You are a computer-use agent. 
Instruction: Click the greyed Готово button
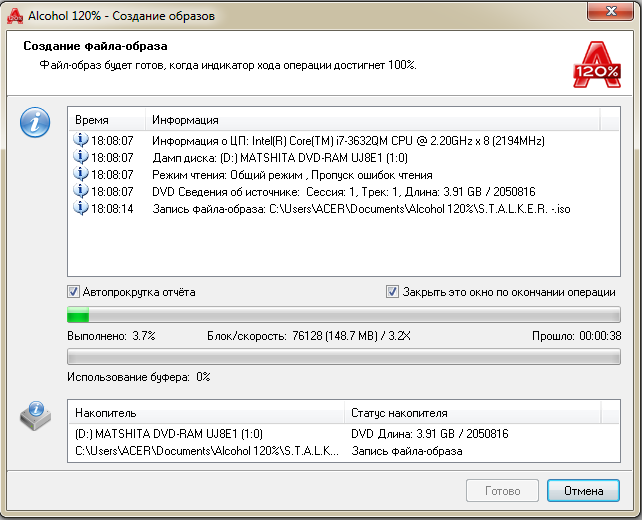pyautogui.click(x=502, y=491)
